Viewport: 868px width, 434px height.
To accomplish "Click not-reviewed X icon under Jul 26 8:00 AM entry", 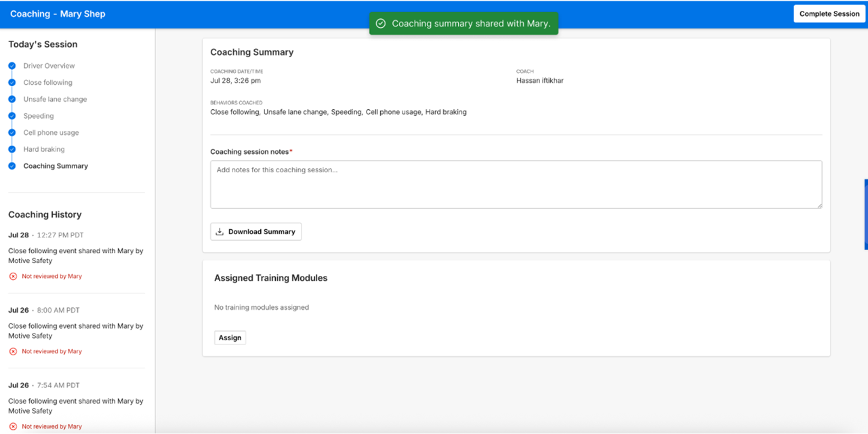I will (13, 351).
